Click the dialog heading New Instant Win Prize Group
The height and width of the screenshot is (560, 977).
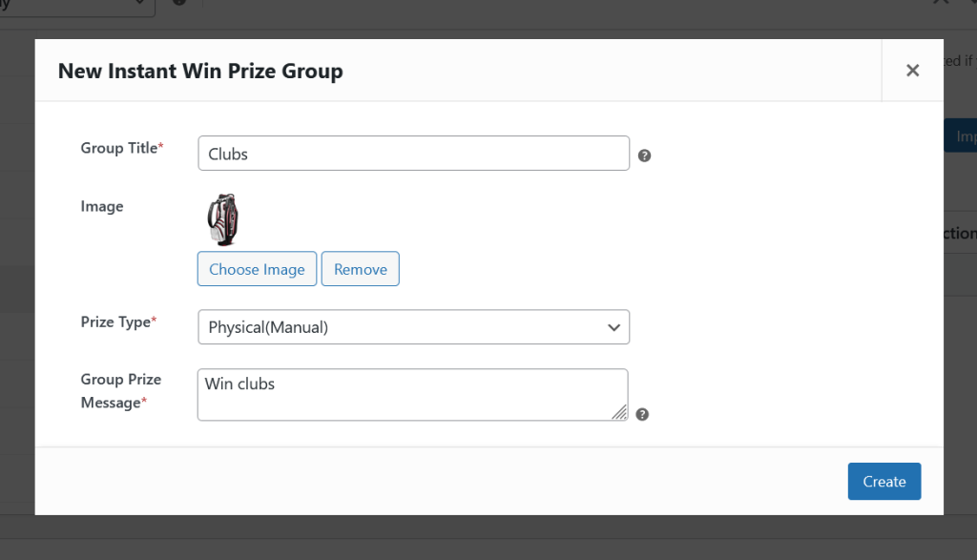click(x=200, y=71)
